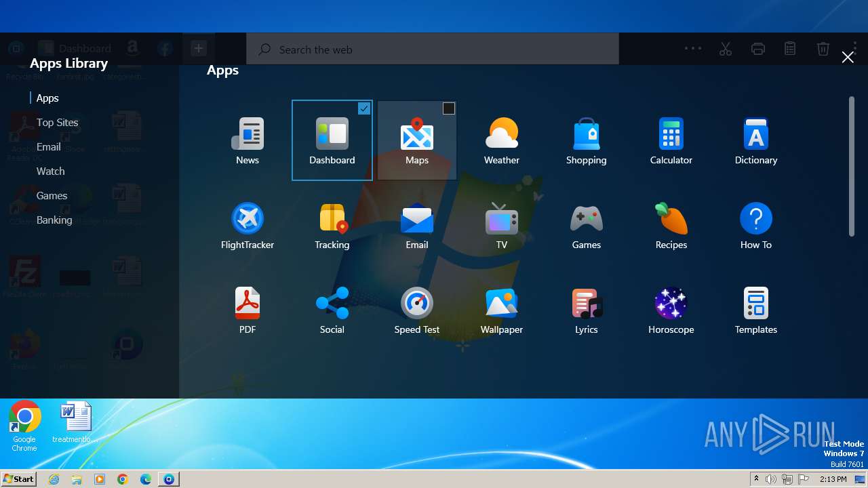Click the trash delete icon
Viewport: 868px width, 488px height.
823,49
